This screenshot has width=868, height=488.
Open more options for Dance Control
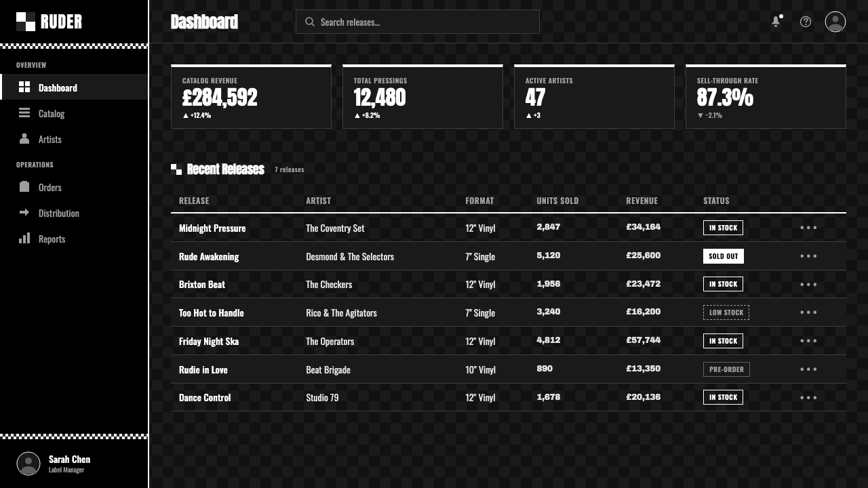click(x=808, y=398)
